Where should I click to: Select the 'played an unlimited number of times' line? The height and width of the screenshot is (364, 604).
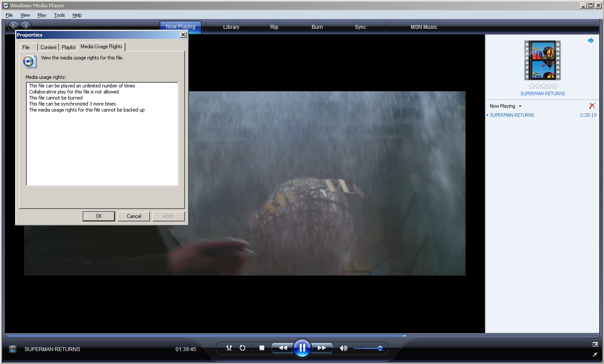82,86
